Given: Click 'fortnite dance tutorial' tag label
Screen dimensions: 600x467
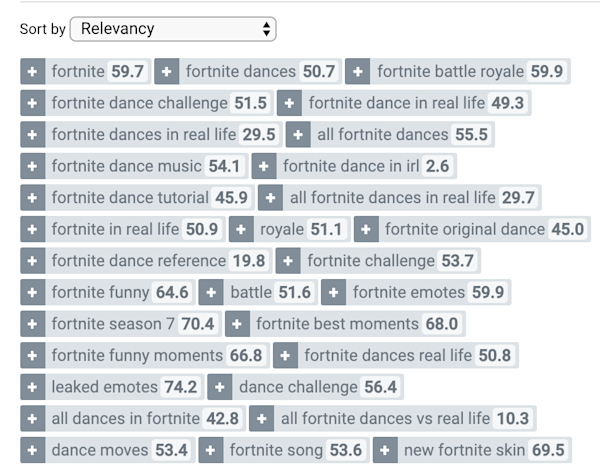Looking at the screenshot, I should (130, 198).
